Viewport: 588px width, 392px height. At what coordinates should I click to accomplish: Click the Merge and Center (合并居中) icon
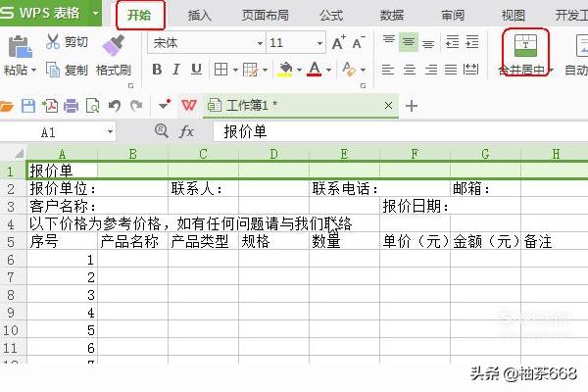525,45
